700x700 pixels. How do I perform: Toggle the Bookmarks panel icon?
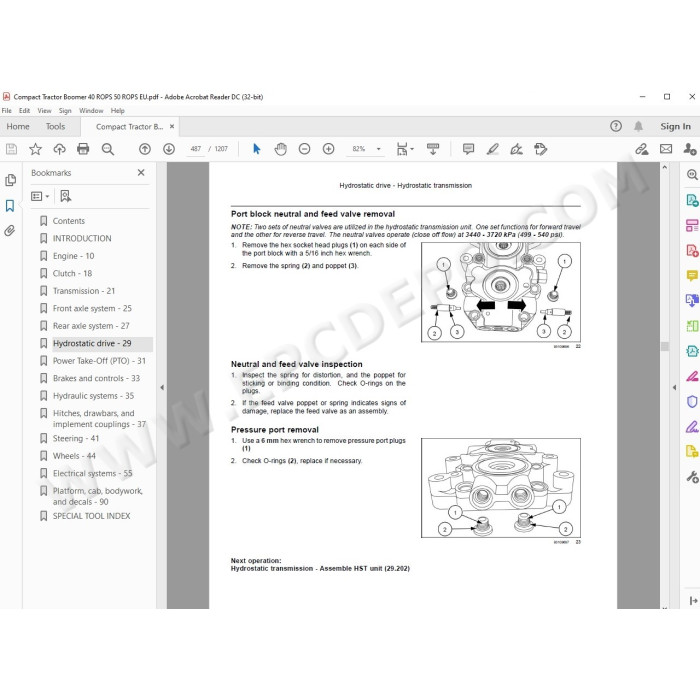tap(10, 206)
